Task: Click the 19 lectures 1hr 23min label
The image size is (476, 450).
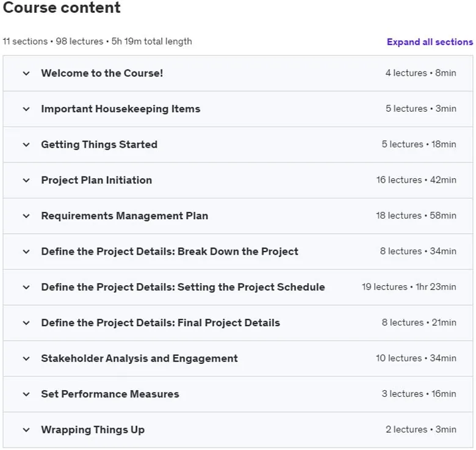Action: click(x=409, y=287)
